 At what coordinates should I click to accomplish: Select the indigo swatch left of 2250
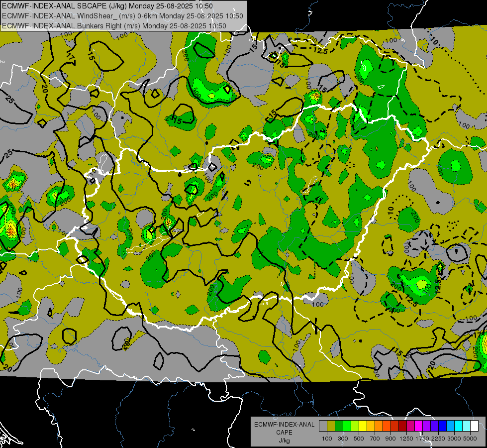(x=434, y=426)
